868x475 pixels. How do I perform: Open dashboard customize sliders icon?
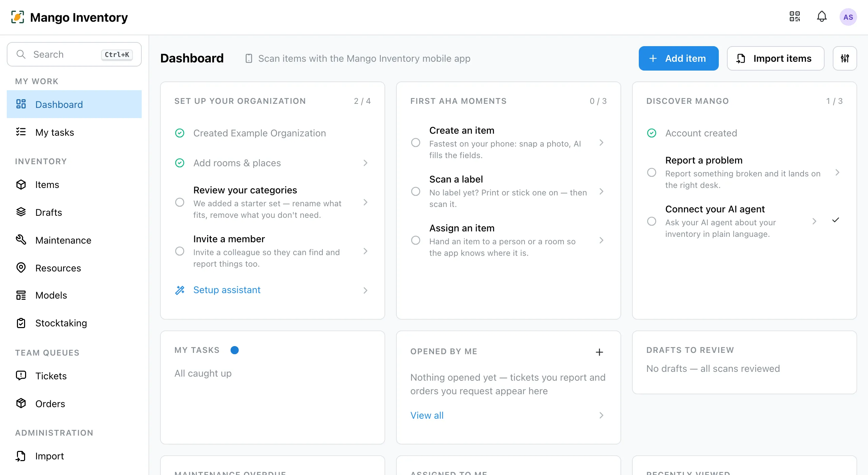845,58
